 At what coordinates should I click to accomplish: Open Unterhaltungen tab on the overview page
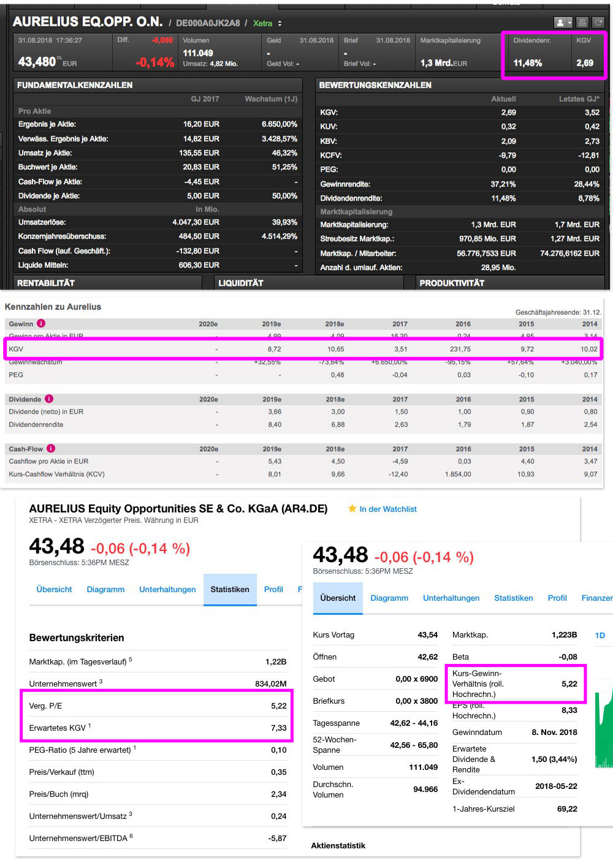(x=451, y=598)
